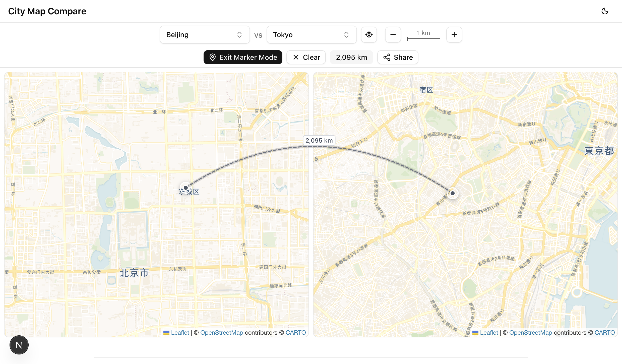Viewport: 622px width, 364px height.
Task: Open the Beijing city dropdown
Action: click(x=205, y=35)
